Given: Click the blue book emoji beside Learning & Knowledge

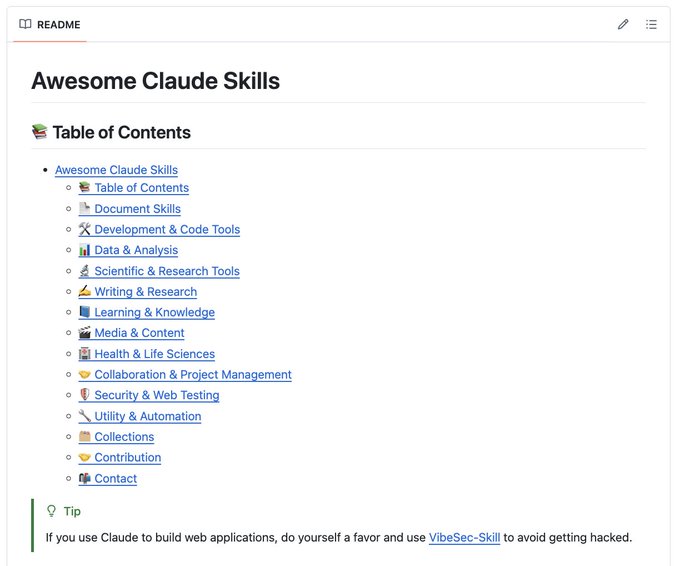Looking at the screenshot, I should coord(85,312).
